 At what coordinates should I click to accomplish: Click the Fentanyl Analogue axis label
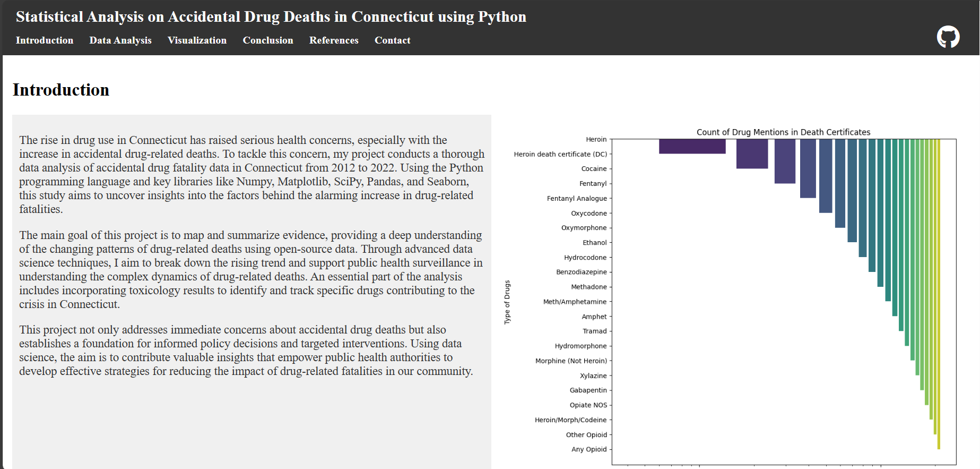(577, 198)
